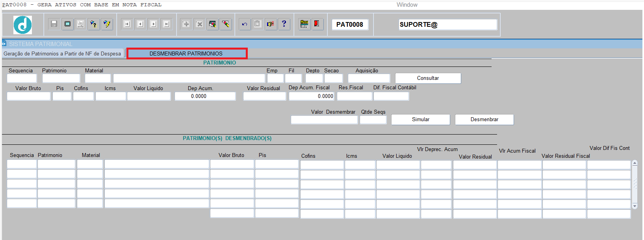
Task: Go to the next record
Action: coord(154,24)
